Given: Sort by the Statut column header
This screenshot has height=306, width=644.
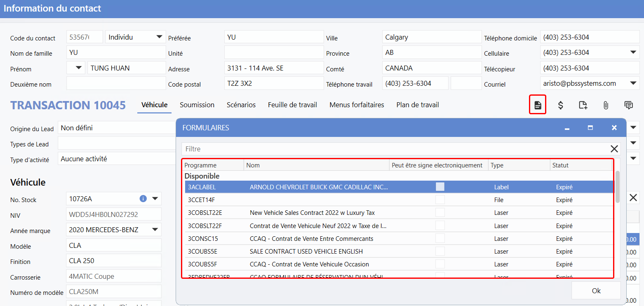Looking at the screenshot, I should [x=581, y=165].
